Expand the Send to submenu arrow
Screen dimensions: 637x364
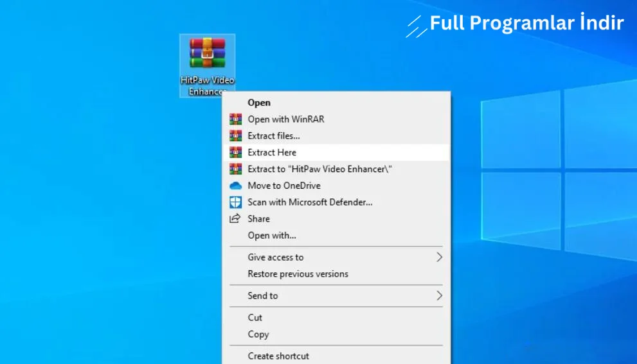coord(439,295)
